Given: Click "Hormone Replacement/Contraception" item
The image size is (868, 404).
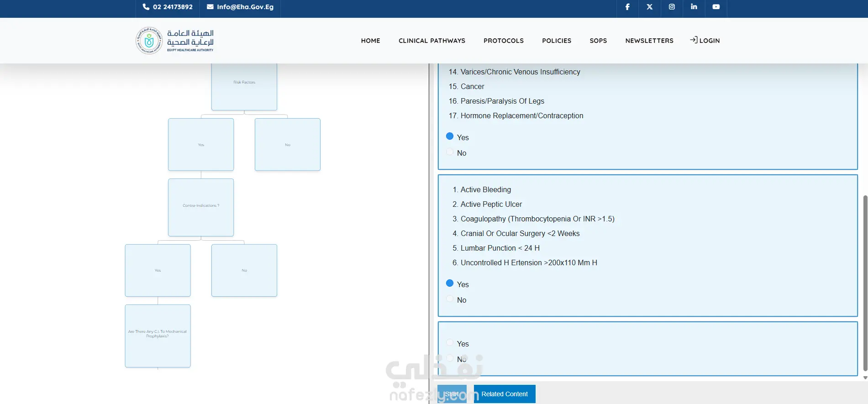Looking at the screenshot, I should (x=522, y=115).
